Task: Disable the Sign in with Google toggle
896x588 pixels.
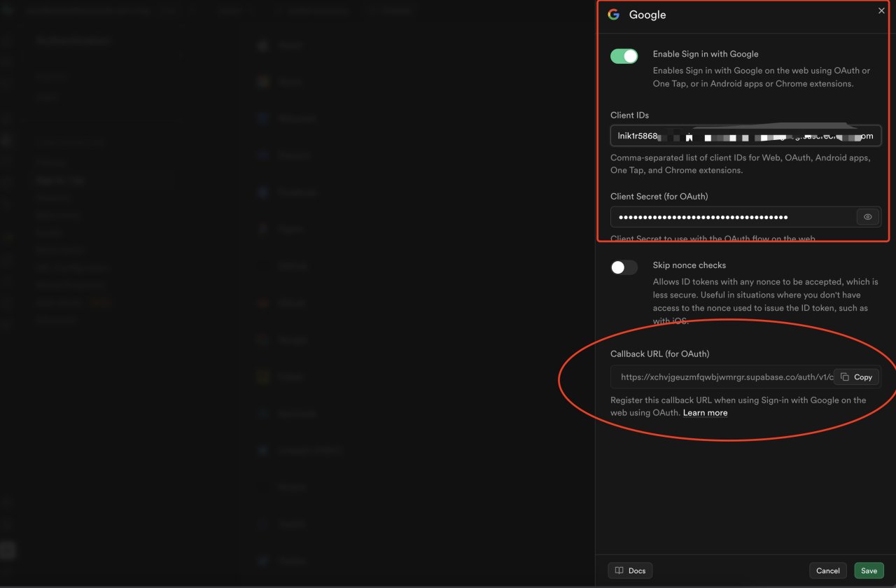Action: pos(624,56)
